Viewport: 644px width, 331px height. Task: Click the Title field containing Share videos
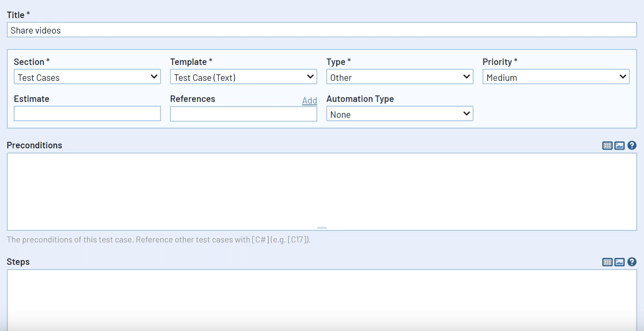[x=172, y=30]
